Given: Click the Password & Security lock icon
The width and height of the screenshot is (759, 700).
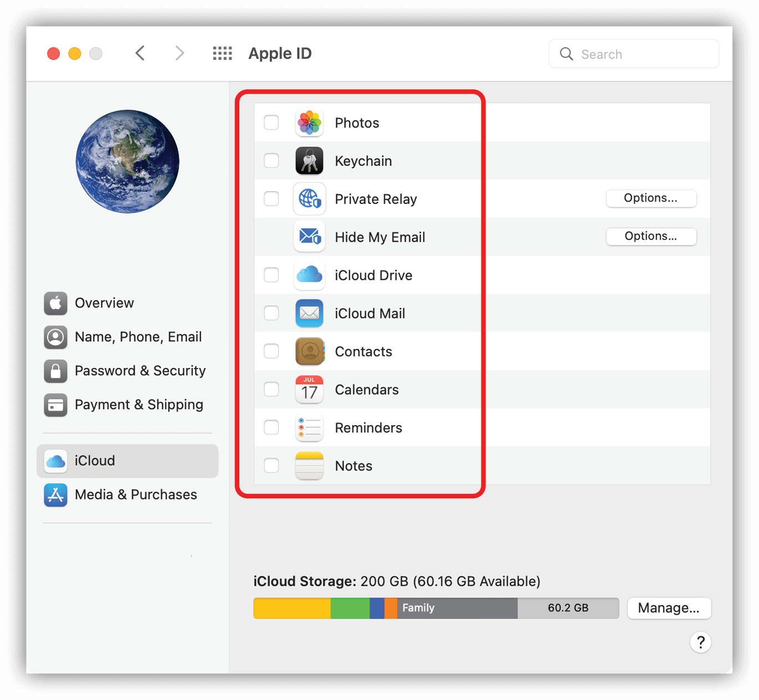Looking at the screenshot, I should coord(55,371).
